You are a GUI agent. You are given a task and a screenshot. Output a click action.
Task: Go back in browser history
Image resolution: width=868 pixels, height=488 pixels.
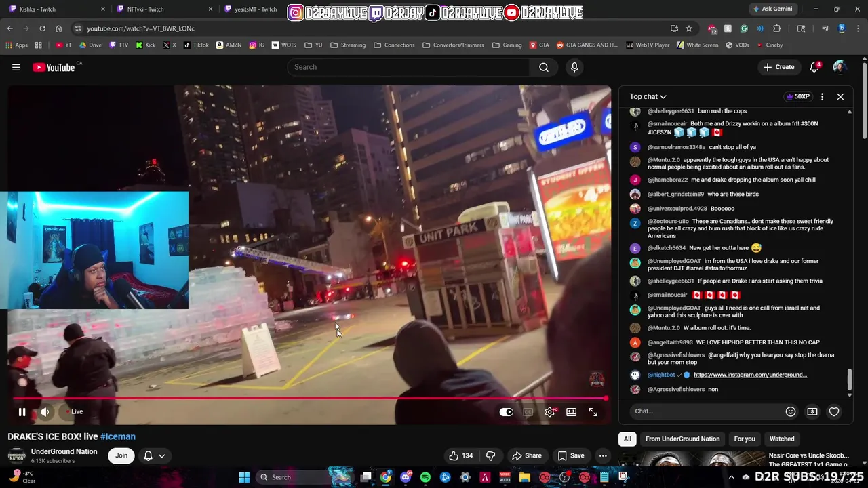[9, 28]
